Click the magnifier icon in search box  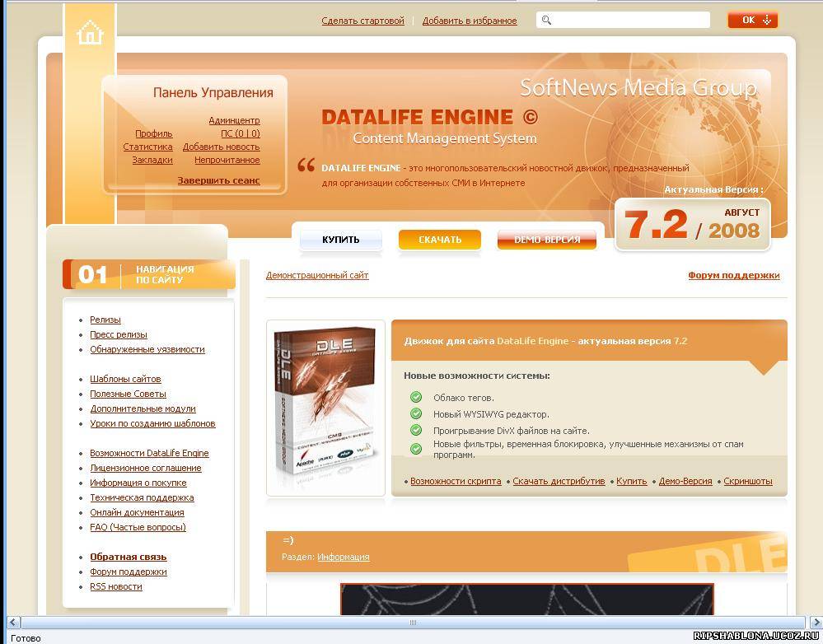(x=546, y=21)
